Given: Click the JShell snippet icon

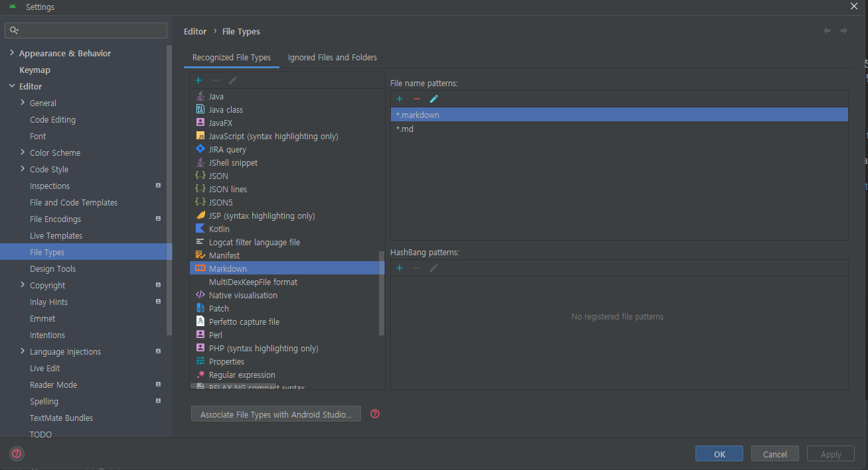Looking at the screenshot, I should [200, 162].
